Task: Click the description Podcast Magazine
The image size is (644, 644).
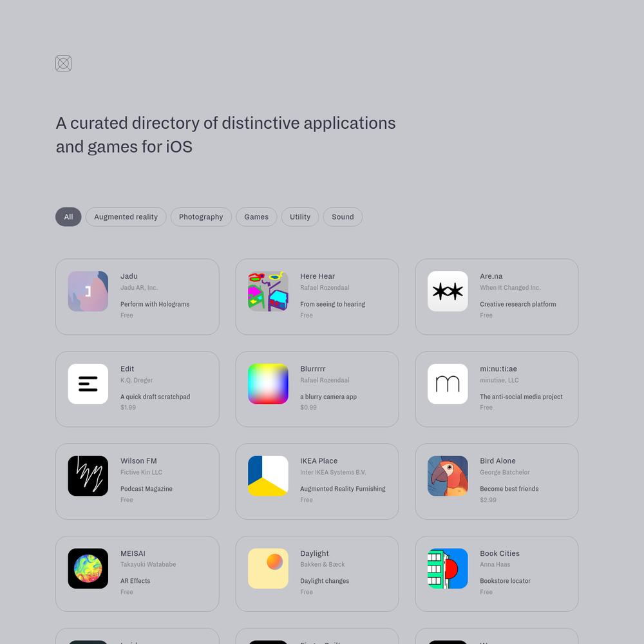Action: 146,489
